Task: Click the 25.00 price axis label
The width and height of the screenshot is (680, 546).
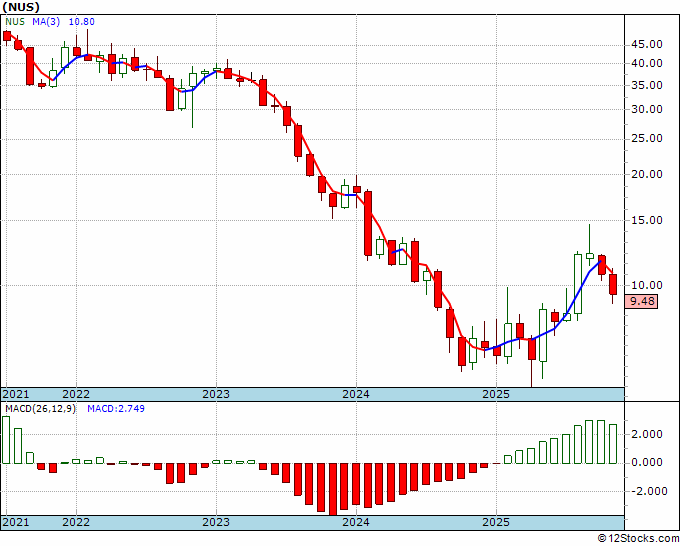Action: pos(647,138)
